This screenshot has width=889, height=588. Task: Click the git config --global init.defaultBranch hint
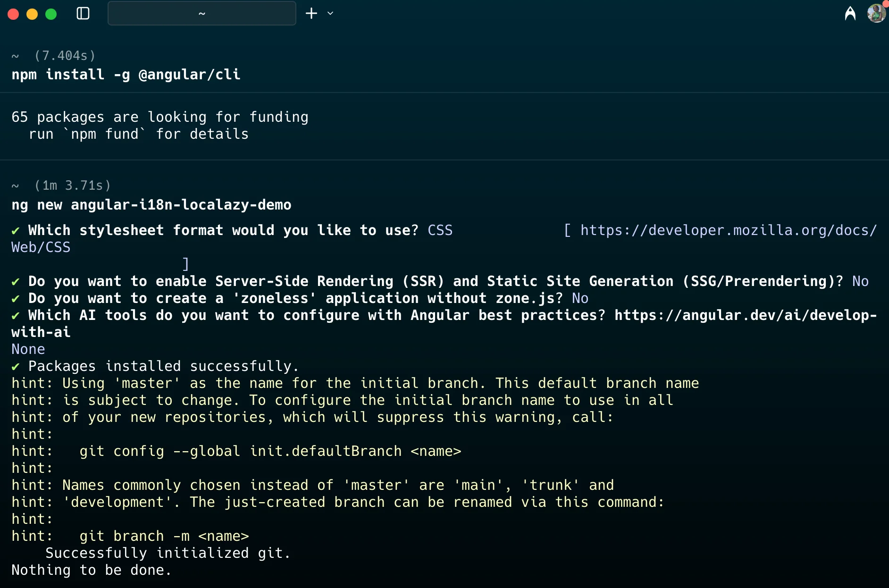coord(270,451)
